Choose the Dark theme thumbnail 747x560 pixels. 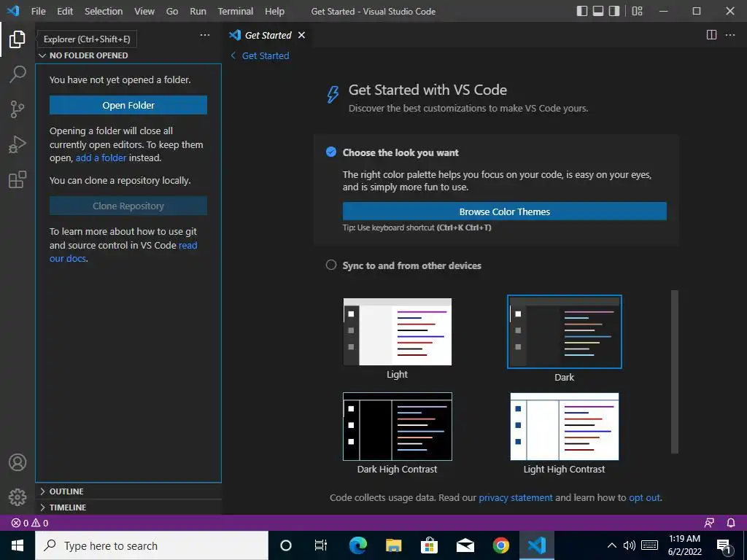coord(565,332)
